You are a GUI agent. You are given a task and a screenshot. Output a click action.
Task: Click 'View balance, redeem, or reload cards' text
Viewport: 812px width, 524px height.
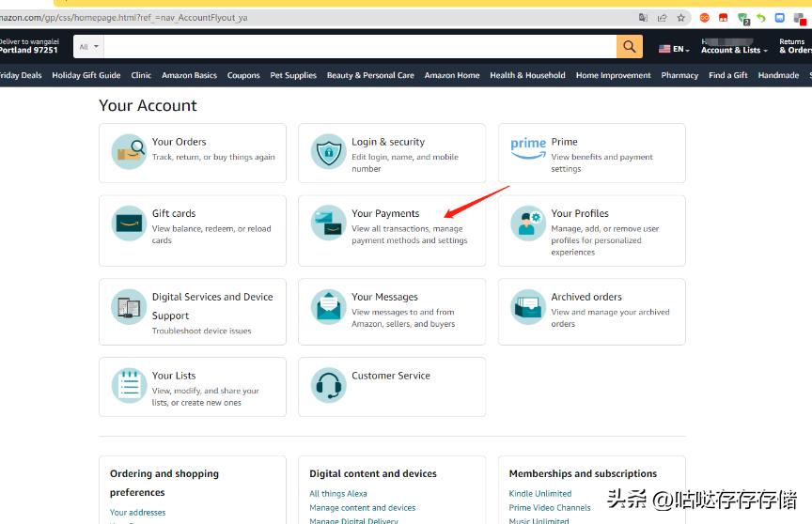click(x=211, y=235)
